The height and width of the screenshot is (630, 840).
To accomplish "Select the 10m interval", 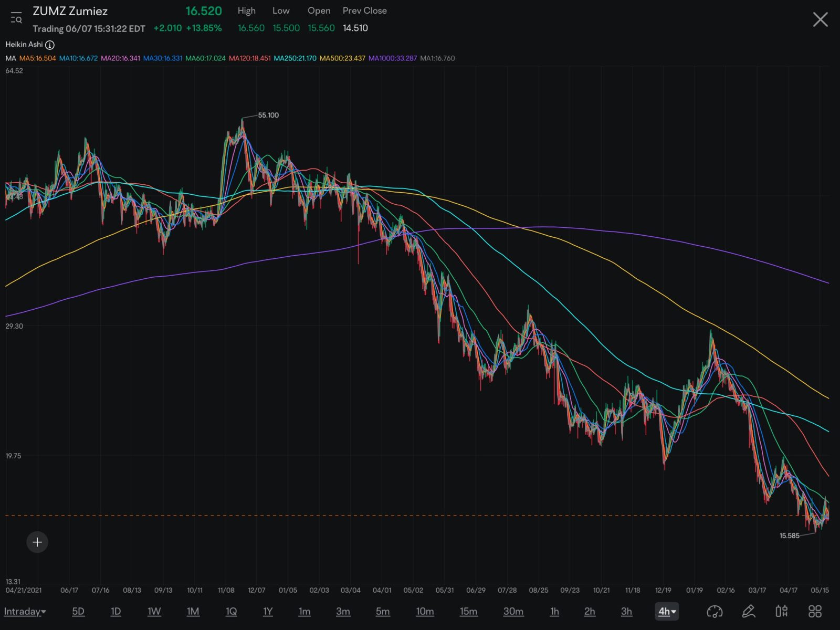I will click(x=425, y=612).
